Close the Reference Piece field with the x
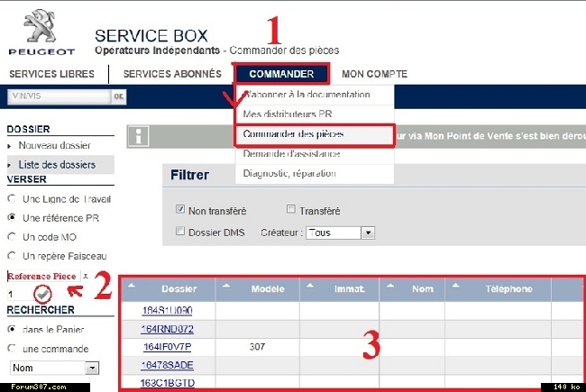Image resolution: width=586 pixels, height=392 pixels. coord(86,276)
